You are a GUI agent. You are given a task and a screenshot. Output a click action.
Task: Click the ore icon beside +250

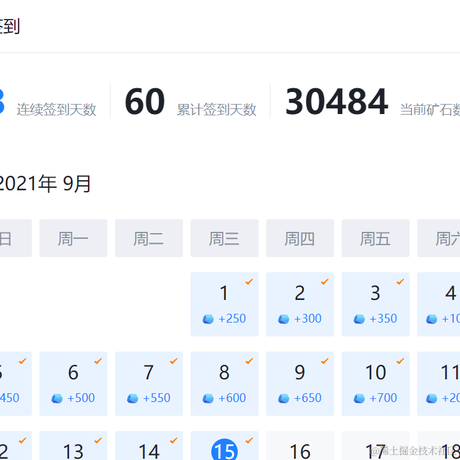tap(208, 319)
